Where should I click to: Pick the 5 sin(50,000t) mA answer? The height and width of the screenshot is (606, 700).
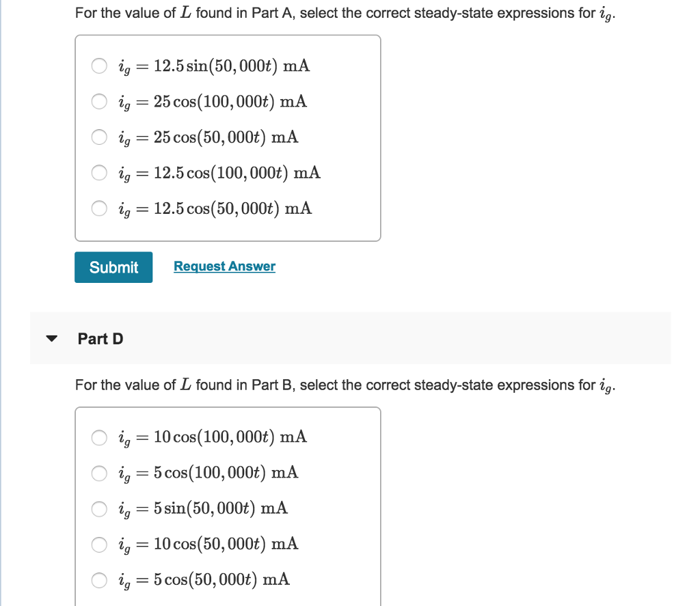point(99,509)
